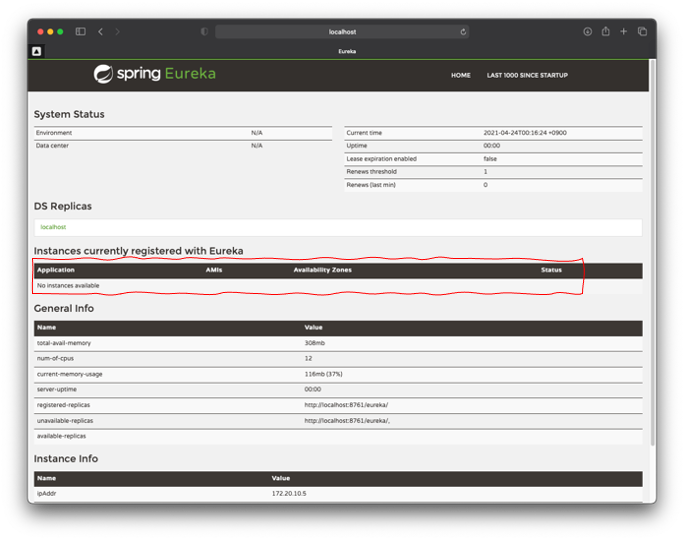Click the System Status heading
684x540 pixels.
[x=69, y=114]
